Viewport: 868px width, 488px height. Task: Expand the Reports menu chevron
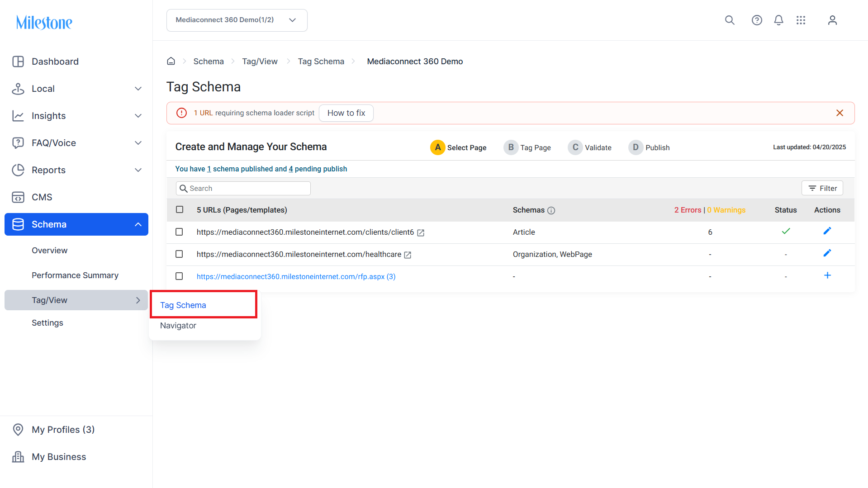pos(138,170)
